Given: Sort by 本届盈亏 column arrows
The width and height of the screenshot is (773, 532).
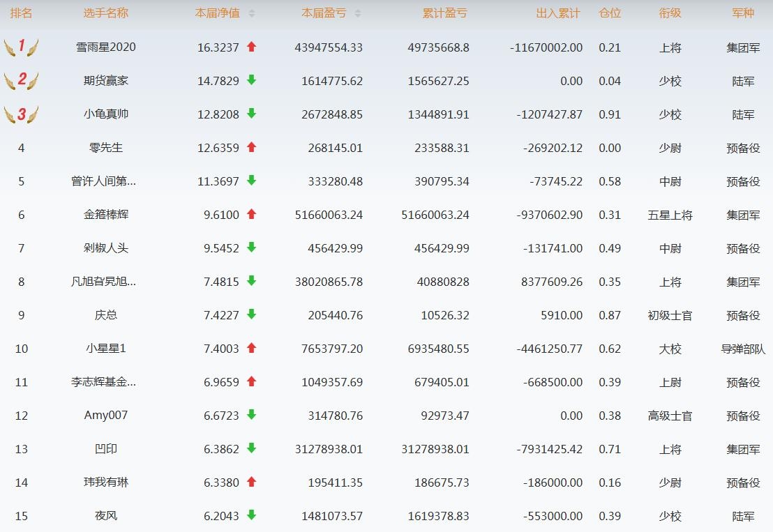Looking at the screenshot, I should point(358,13).
